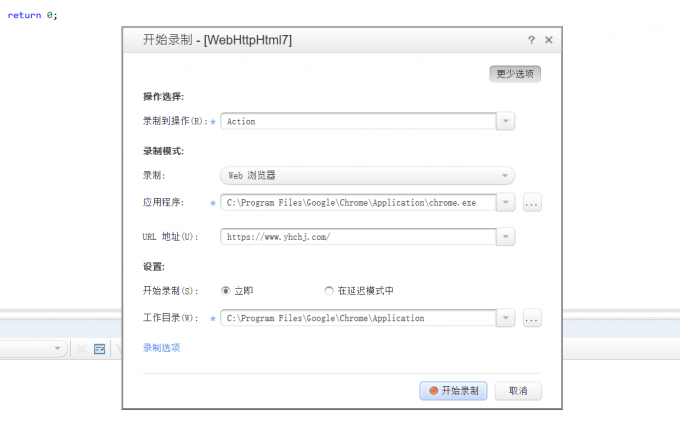Open the Web 浏览器 recording mode dropdown
The height and width of the screenshot is (423, 680).
[x=368, y=176]
